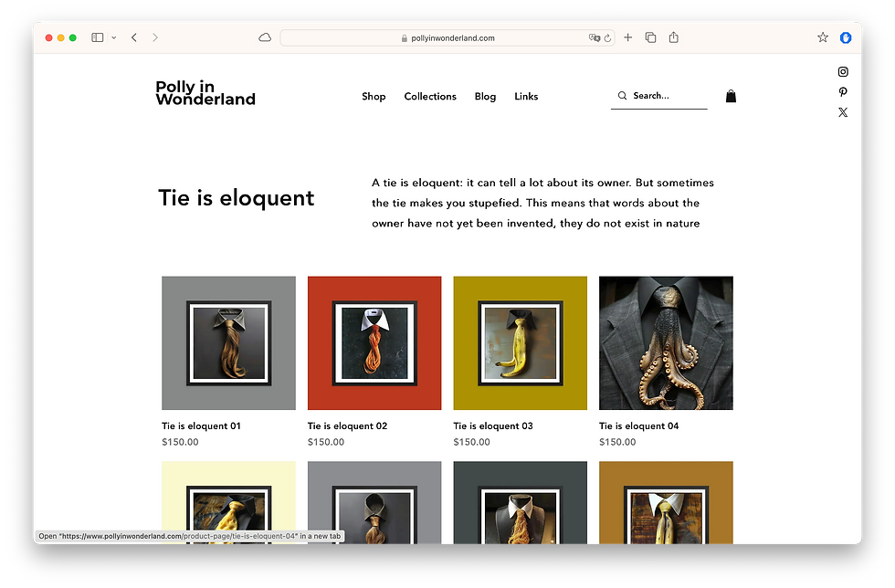
Task: Bookmark page with the star icon
Action: (823, 37)
